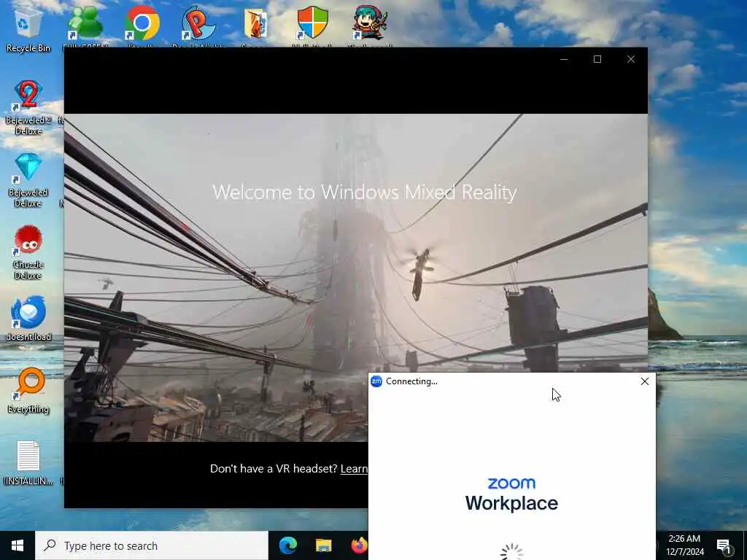
Task: Launch Microsoft Edge from the taskbar
Action: click(x=287, y=545)
